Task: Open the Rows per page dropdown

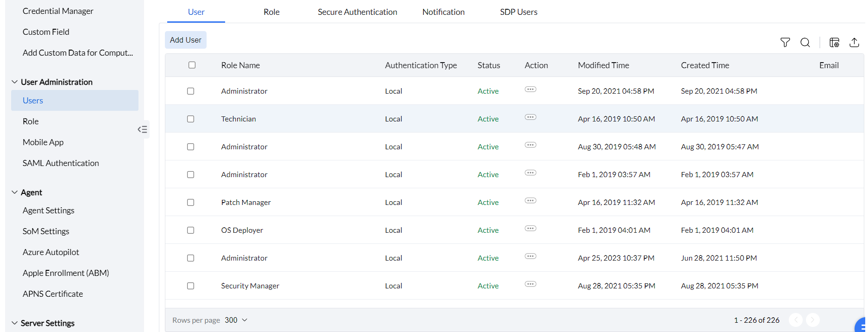Action: click(236, 320)
